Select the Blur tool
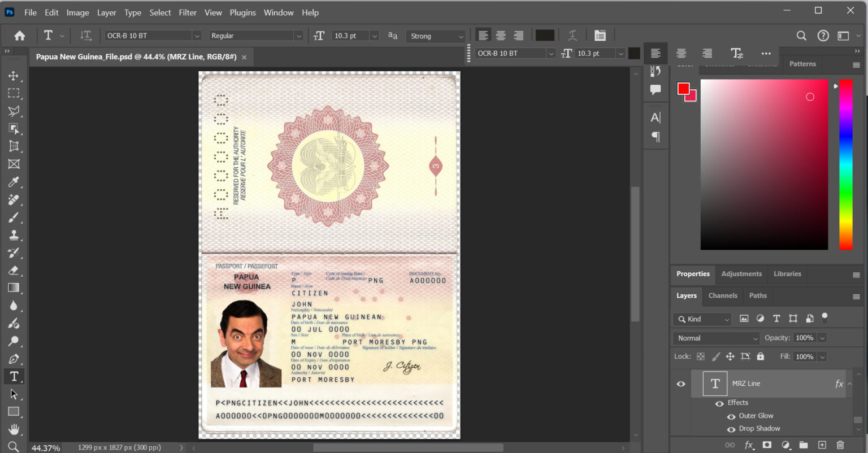The width and height of the screenshot is (868, 453). pyautogui.click(x=14, y=306)
